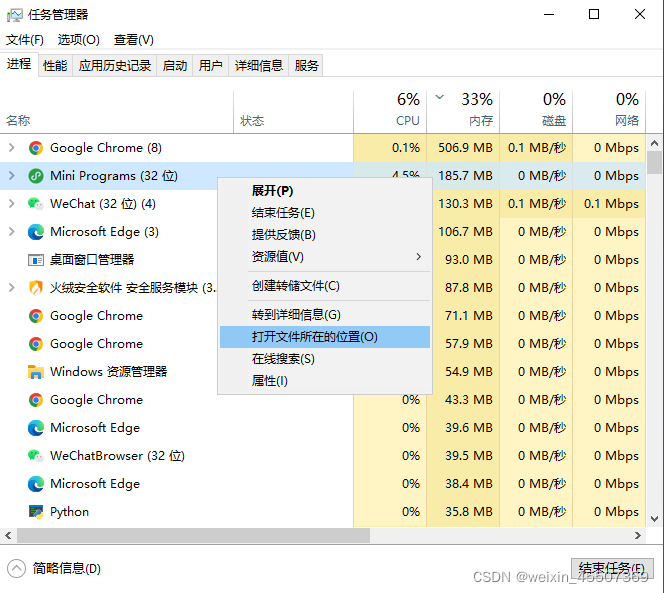Select the 桌面窗口管理器 process name
664x593 pixels.
(92, 260)
